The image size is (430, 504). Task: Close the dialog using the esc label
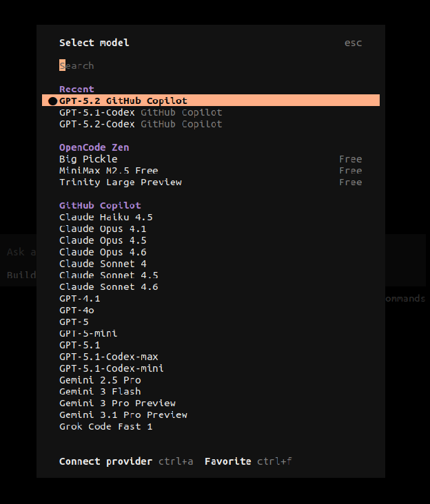click(353, 43)
